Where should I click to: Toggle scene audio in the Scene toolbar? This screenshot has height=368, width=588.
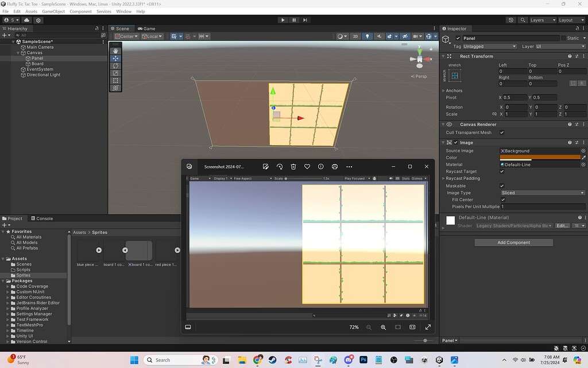379,36
